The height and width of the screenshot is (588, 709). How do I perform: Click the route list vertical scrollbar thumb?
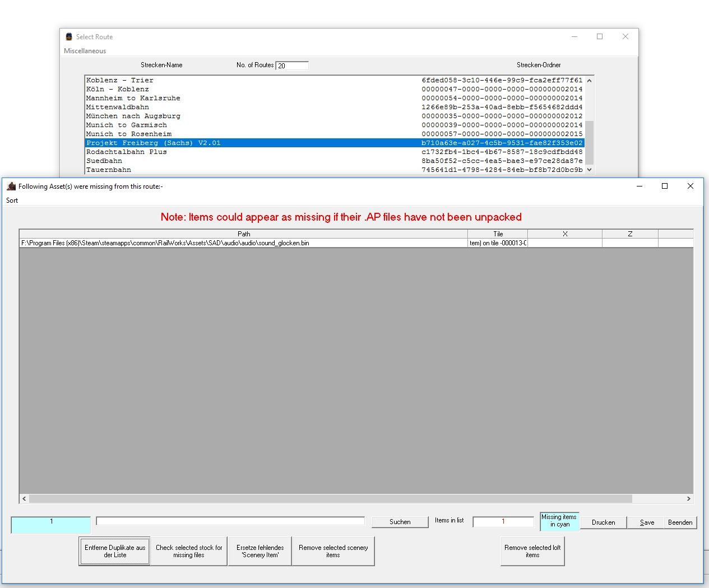pos(589,142)
